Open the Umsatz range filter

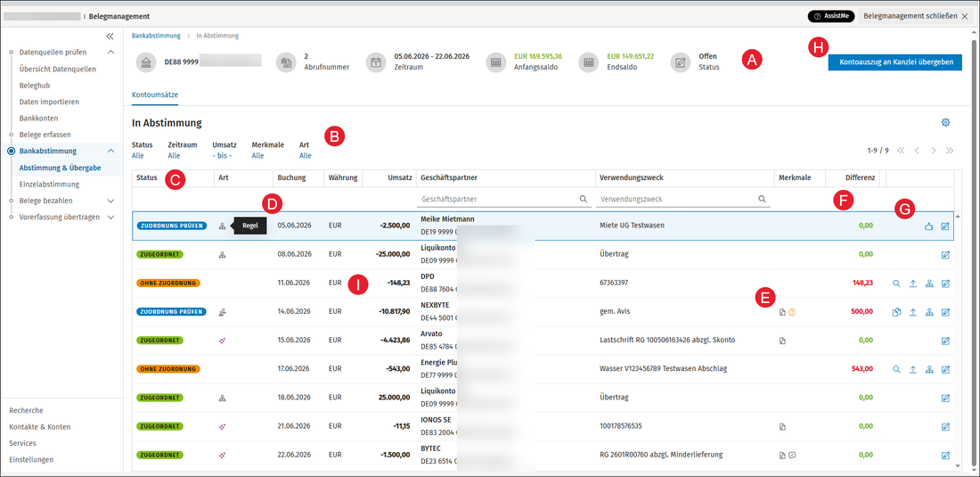tap(222, 156)
